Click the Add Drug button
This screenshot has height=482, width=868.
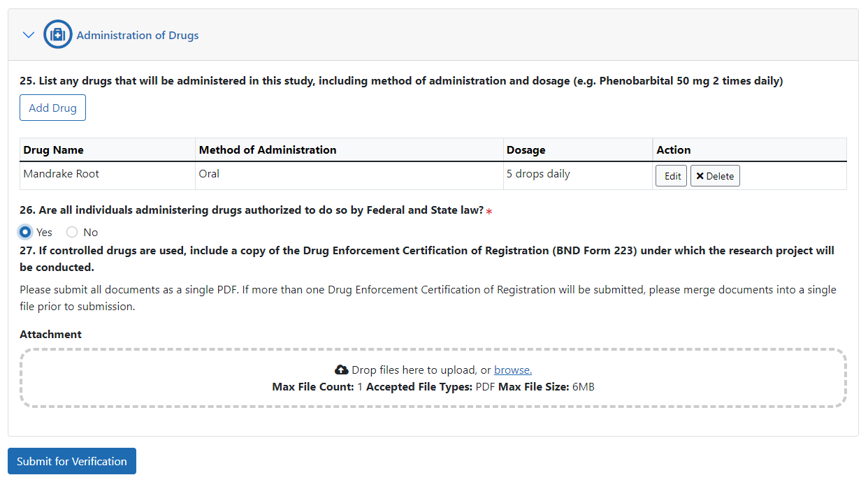[x=52, y=108]
